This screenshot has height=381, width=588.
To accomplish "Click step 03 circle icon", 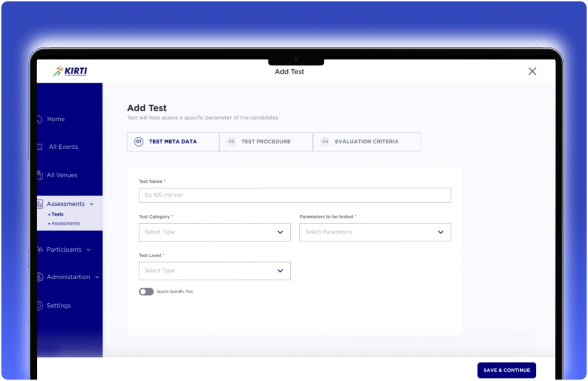I will pos(325,142).
